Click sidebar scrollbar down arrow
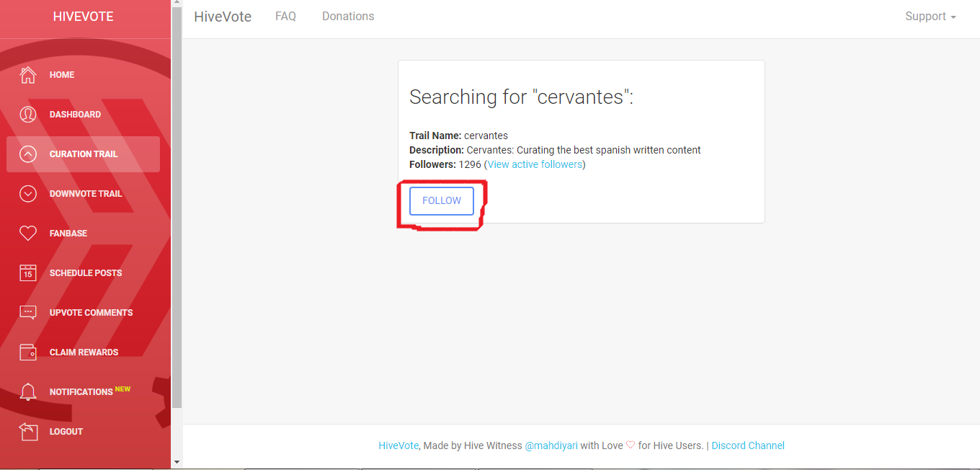This screenshot has height=470, width=980. click(x=177, y=462)
